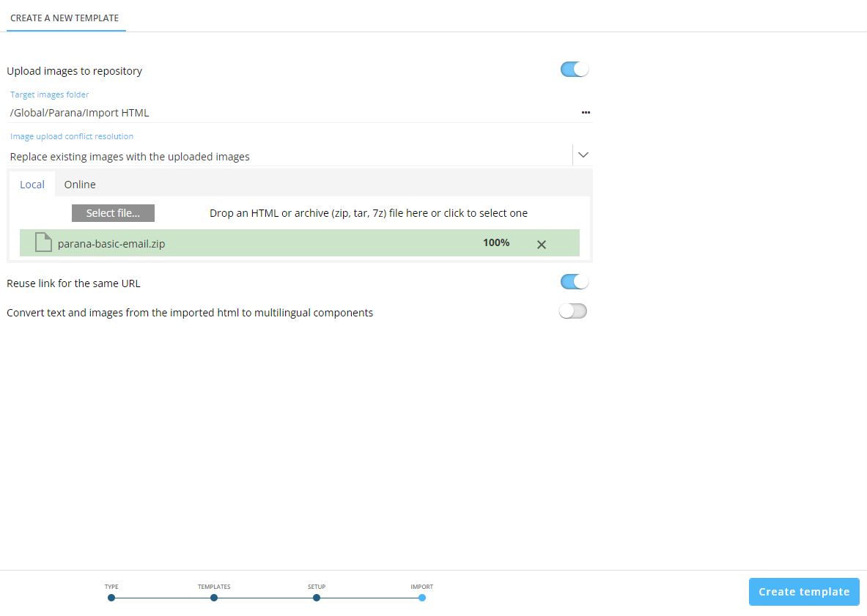Disable Reuse link for the same URL
This screenshot has height=616, width=867.
coord(574,283)
